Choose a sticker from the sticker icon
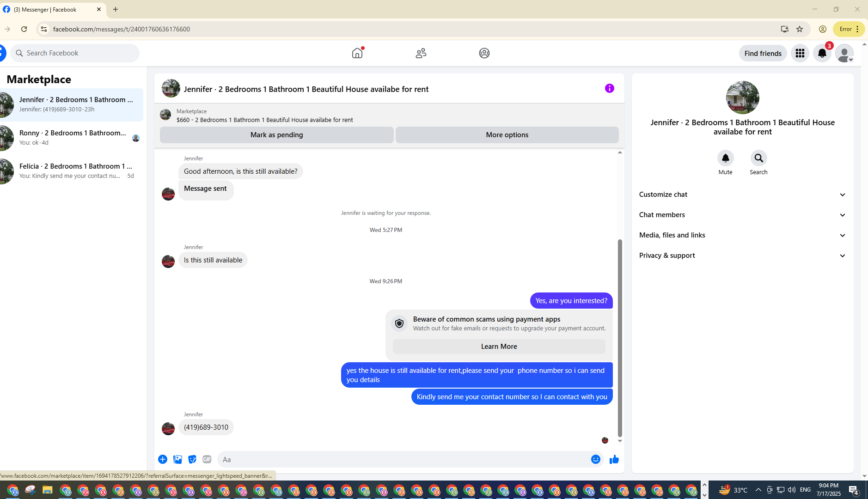This screenshot has width=868, height=499. coord(192,459)
